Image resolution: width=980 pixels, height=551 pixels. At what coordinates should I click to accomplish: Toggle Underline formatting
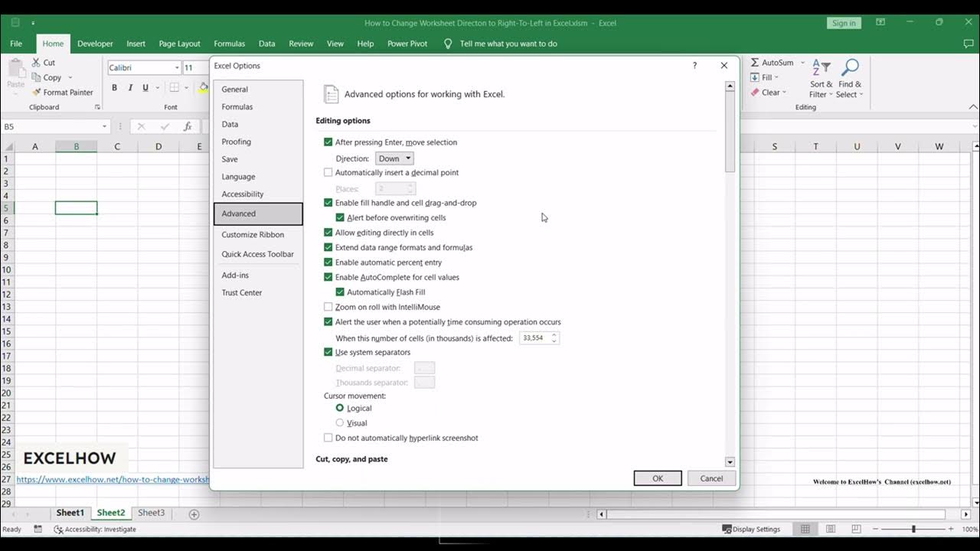click(x=145, y=87)
